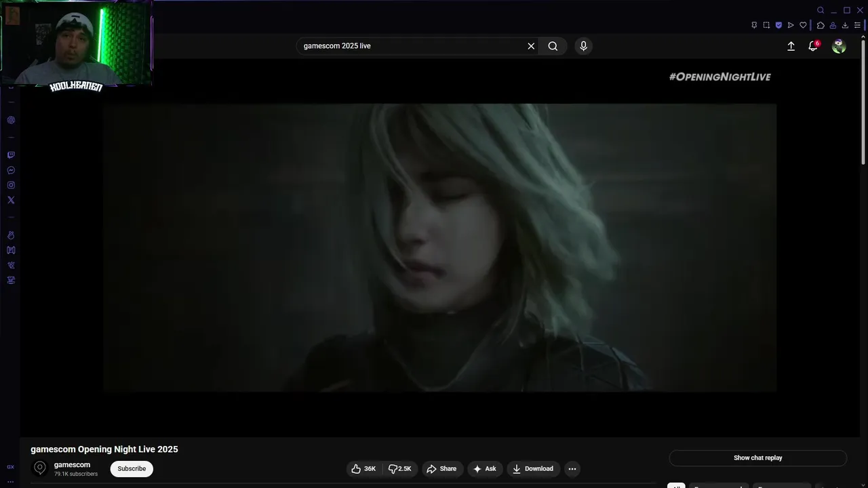
Task: Start voice search with the microphone icon
Action: tap(583, 46)
